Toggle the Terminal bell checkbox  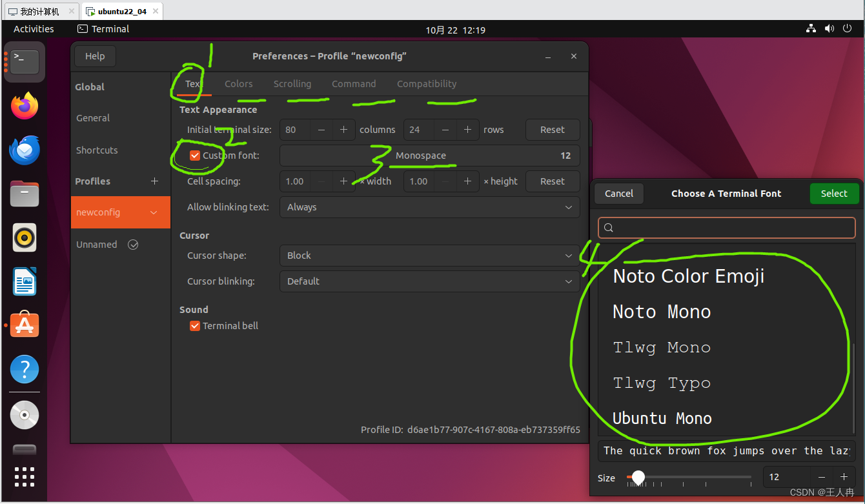tap(195, 326)
